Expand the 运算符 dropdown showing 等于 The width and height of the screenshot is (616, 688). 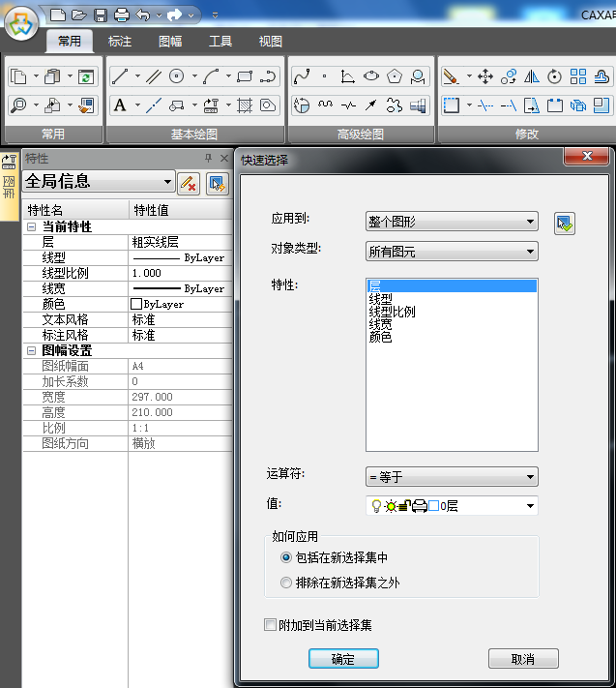451,476
